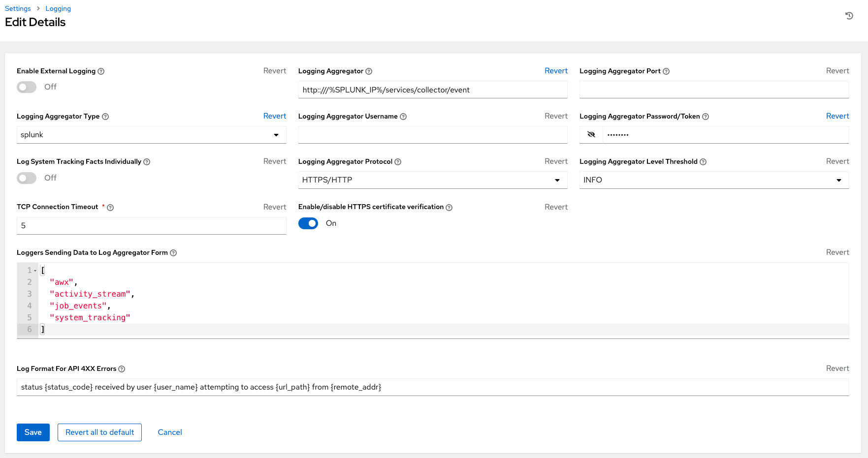This screenshot has width=868, height=458.
Task: Go to Settings via the breadcrumb
Action: [x=17, y=8]
